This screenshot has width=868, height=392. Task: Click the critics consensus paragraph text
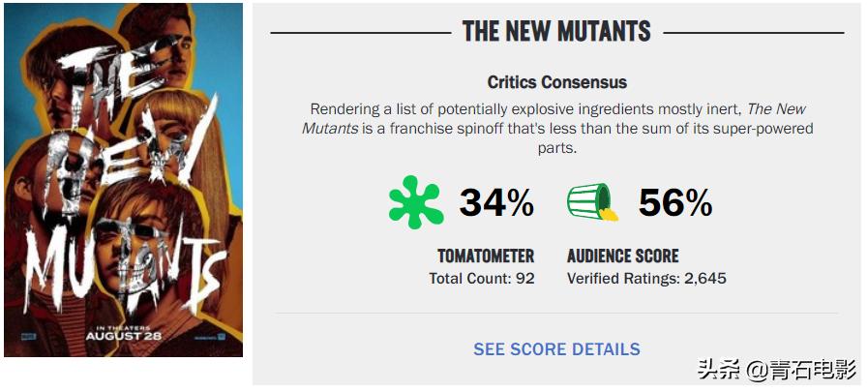(x=556, y=129)
